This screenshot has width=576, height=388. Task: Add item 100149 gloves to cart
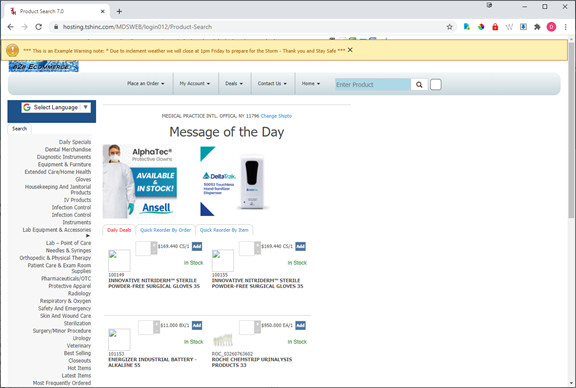pyautogui.click(x=197, y=246)
